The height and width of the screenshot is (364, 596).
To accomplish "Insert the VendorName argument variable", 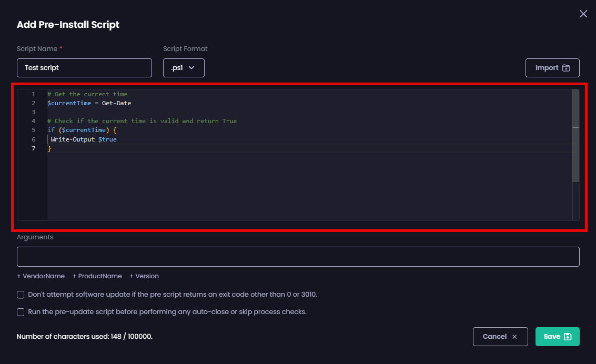I will [41, 276].
